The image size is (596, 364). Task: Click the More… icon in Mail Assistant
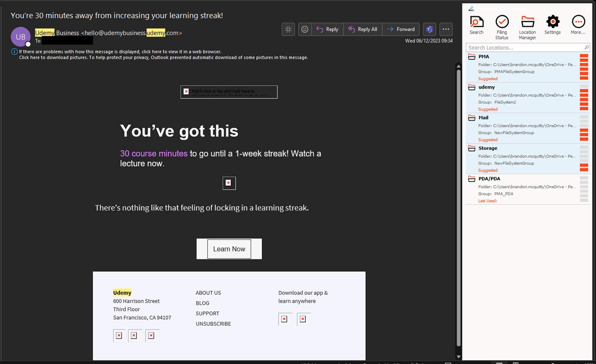tap(578, 25)
